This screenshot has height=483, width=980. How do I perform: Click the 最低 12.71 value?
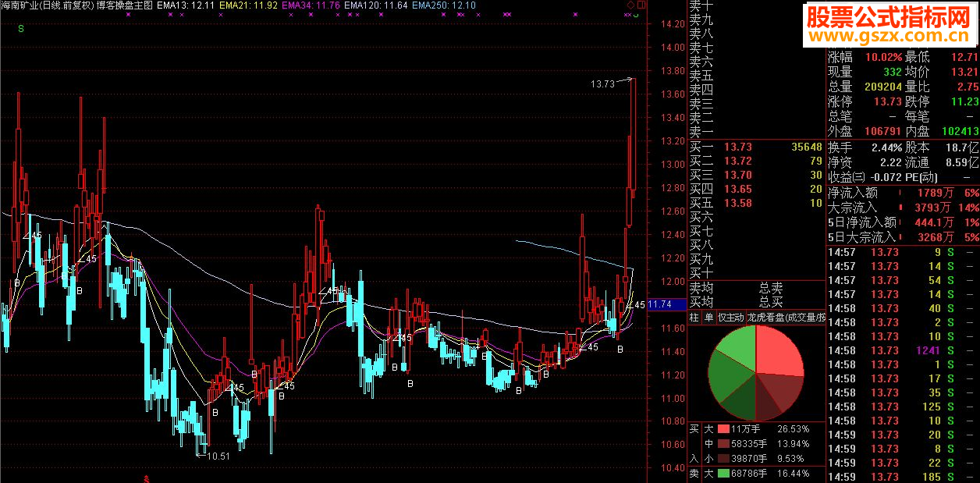click(964, 57)
